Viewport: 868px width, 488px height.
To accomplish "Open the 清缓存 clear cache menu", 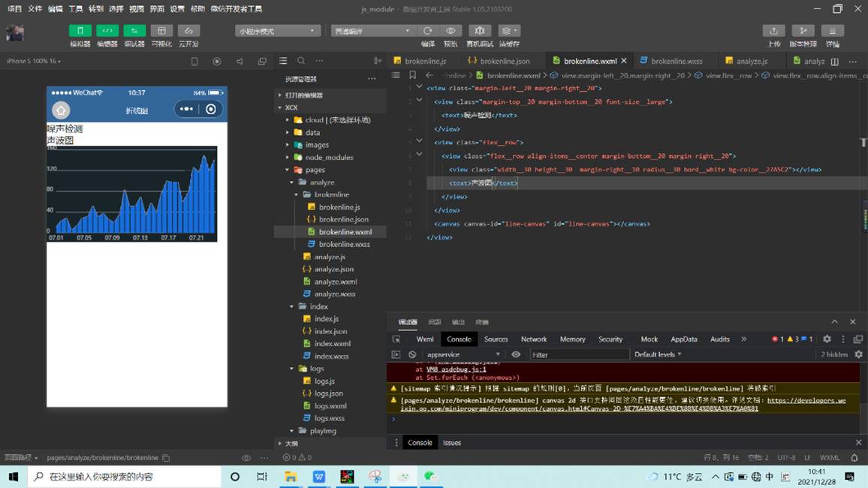I will tap(509, 31).
